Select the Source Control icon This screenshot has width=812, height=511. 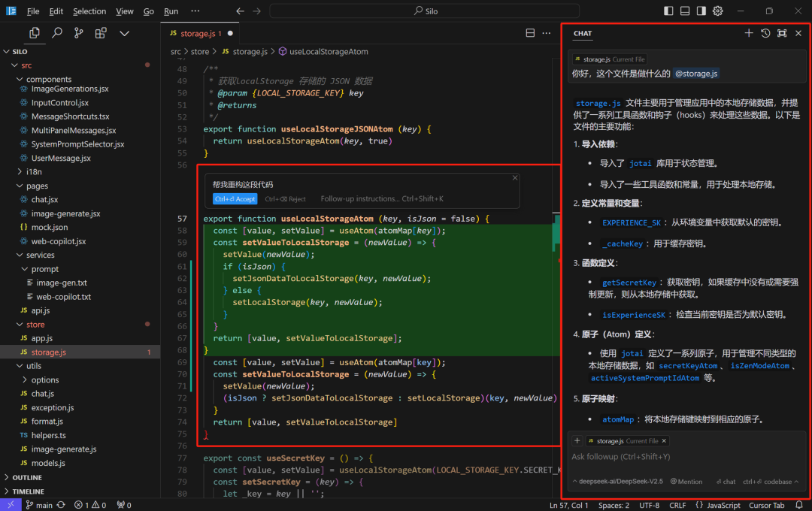[78, 33]
